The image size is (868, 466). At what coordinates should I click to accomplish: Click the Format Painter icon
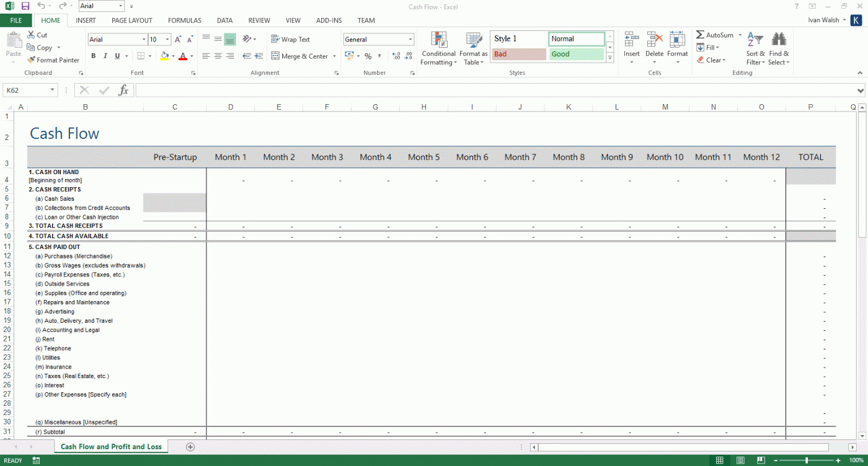(x=32, y=60)
